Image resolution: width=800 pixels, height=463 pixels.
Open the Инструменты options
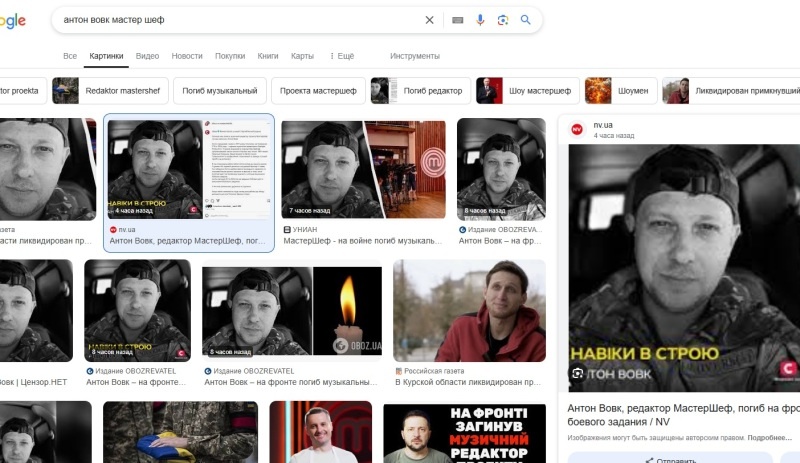coord(415,56)
